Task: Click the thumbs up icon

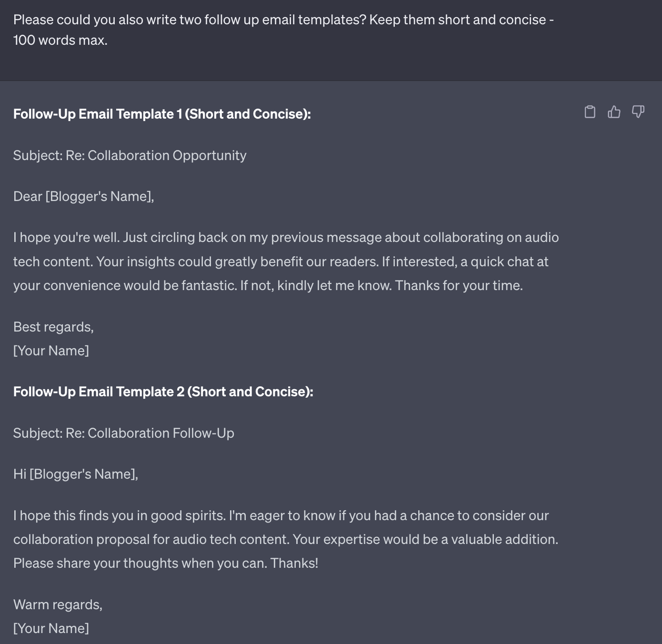Action: [x=614, y=112]
